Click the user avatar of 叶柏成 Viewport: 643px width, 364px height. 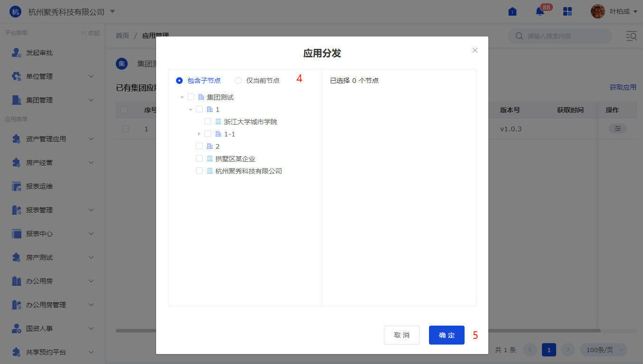tap(597, 12)
